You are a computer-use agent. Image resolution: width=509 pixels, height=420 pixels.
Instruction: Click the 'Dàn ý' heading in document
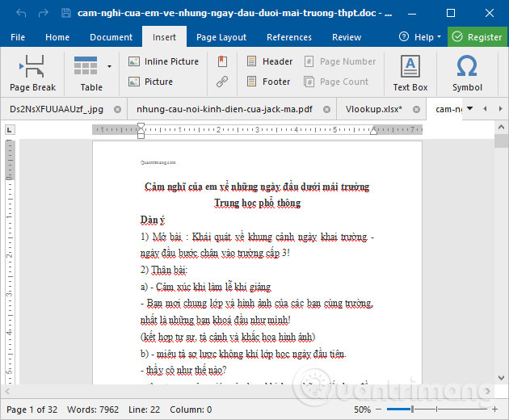(x=153, y=220)
